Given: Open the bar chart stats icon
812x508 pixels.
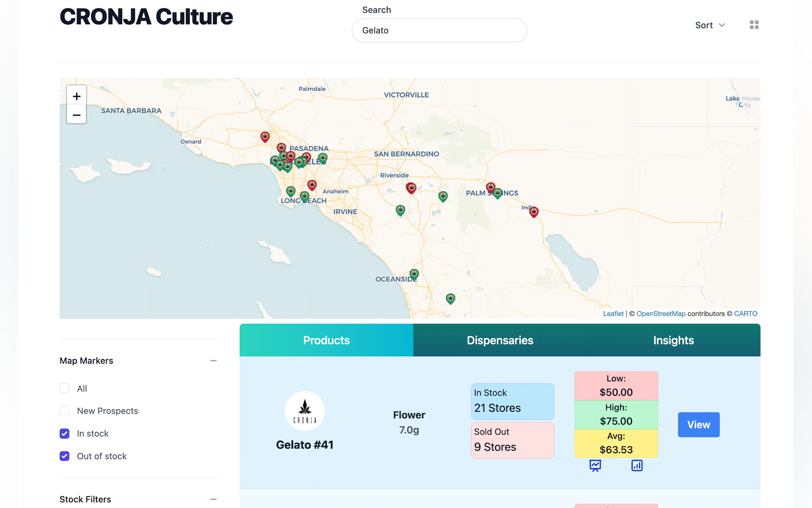Looking at the screenshot, I should 637,466.
